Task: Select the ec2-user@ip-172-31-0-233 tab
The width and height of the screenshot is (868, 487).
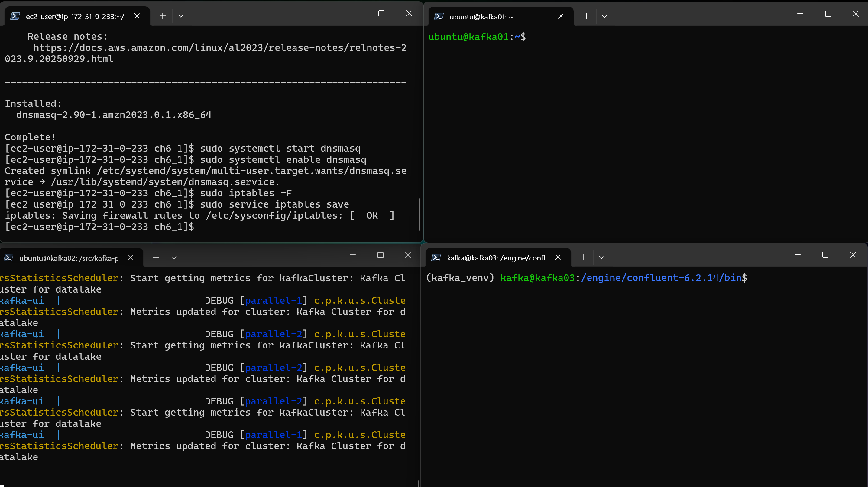Action: [75, 16]
